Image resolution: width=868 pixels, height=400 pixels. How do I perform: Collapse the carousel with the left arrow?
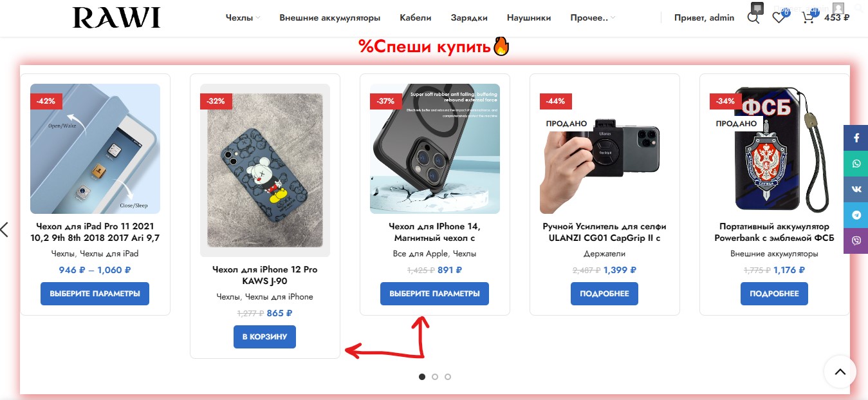[x=5, y=229]
